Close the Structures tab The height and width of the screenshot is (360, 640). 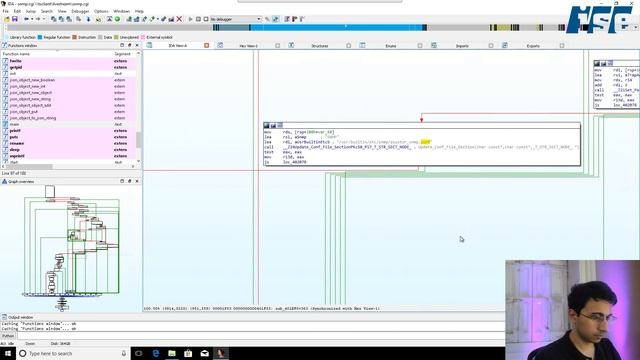[349, 46]
